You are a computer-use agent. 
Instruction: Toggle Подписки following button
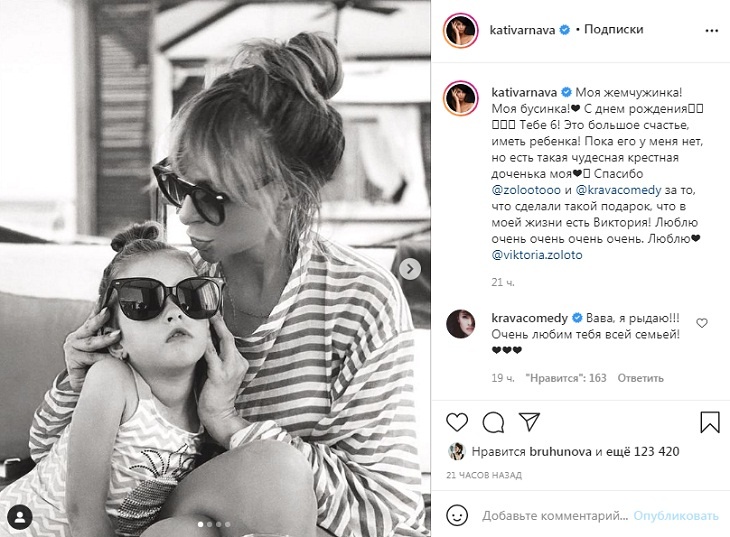[613, 29]
